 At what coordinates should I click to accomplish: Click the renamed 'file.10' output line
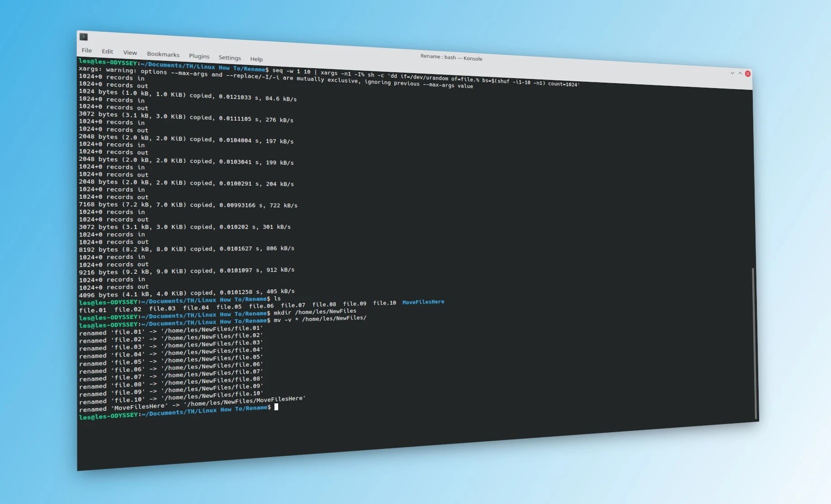coord(171,397)
